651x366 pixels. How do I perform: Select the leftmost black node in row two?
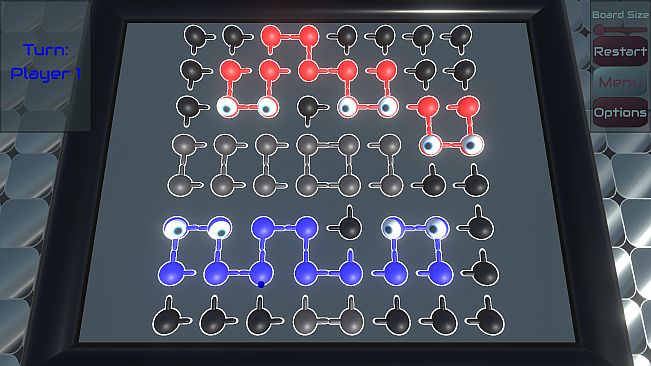coord(191,71)
